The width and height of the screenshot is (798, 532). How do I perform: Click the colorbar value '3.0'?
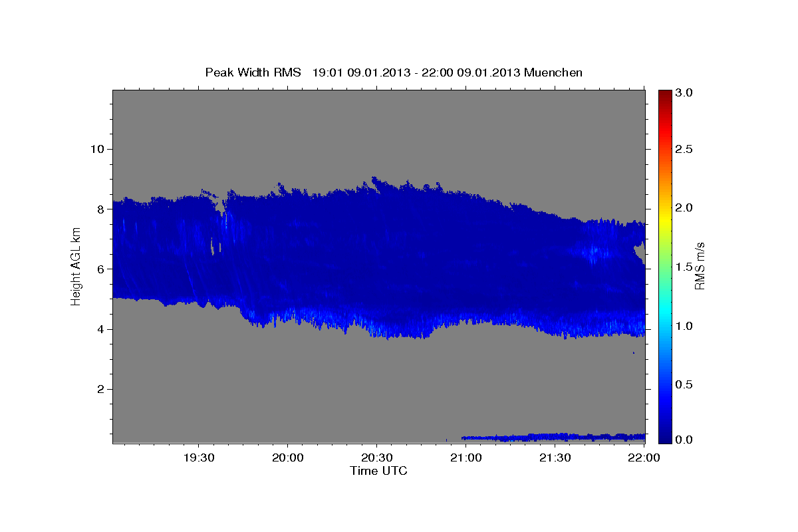pos(685,92)
